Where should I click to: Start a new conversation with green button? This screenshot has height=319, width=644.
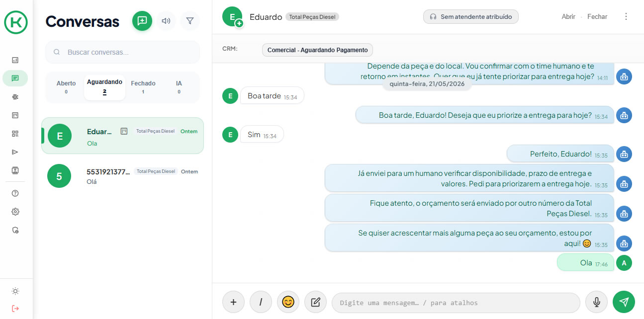(142, 21)
